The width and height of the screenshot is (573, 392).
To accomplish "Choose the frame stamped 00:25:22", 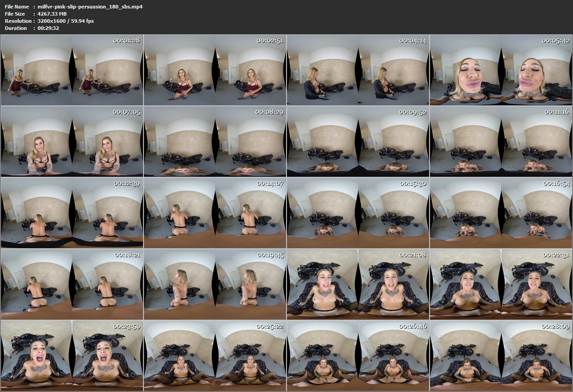I will tap(215, 356).
